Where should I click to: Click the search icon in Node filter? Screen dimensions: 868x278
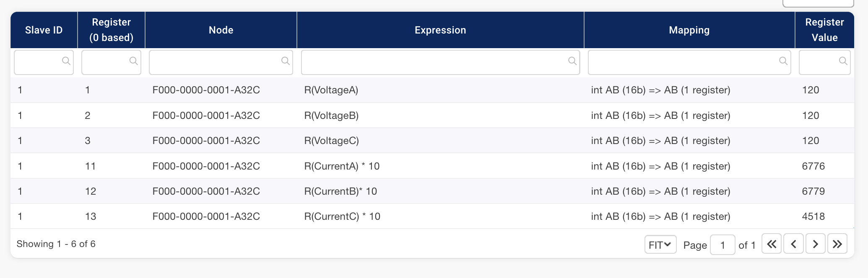click(285, 61)
